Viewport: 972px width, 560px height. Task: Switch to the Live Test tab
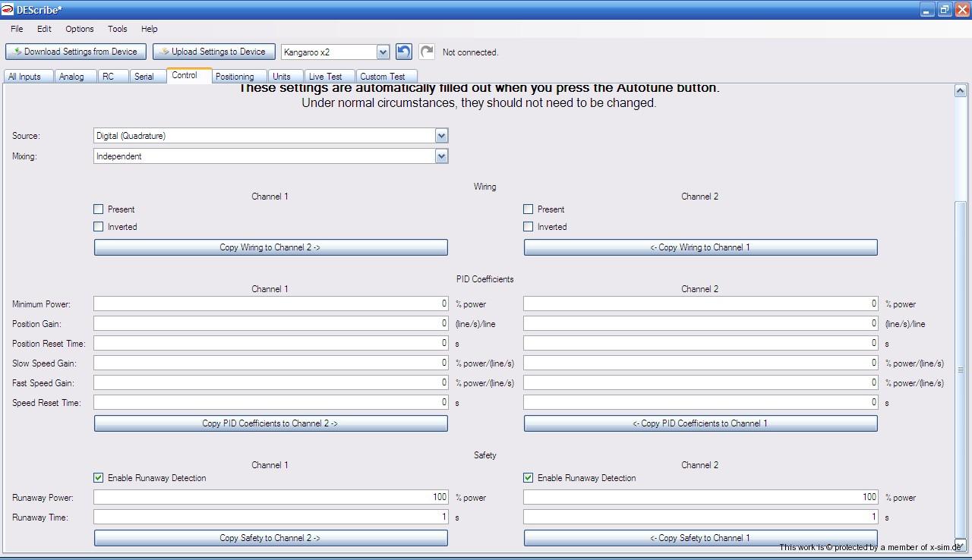pos(325,77)
